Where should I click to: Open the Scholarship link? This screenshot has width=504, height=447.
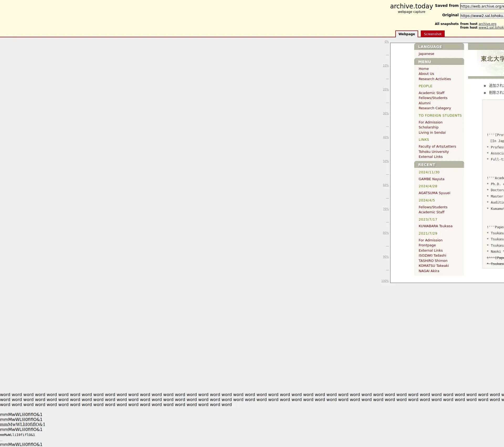[428, 127]
